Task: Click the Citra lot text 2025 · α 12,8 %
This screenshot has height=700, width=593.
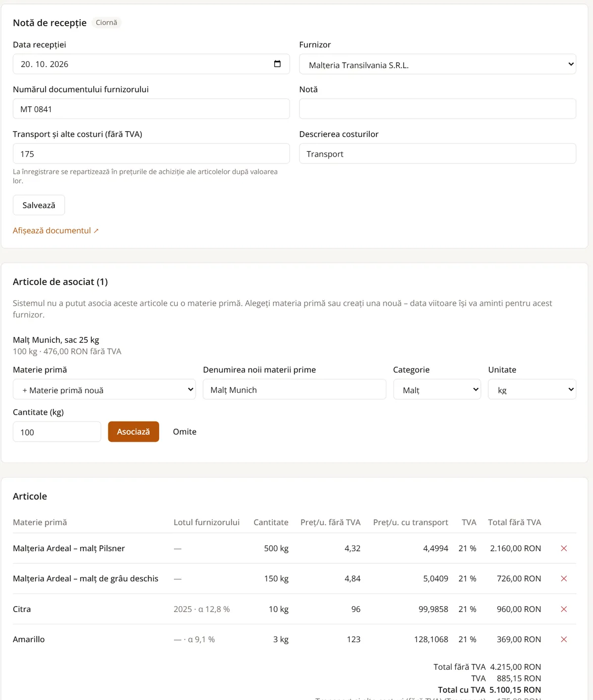Action: point(202,609)
